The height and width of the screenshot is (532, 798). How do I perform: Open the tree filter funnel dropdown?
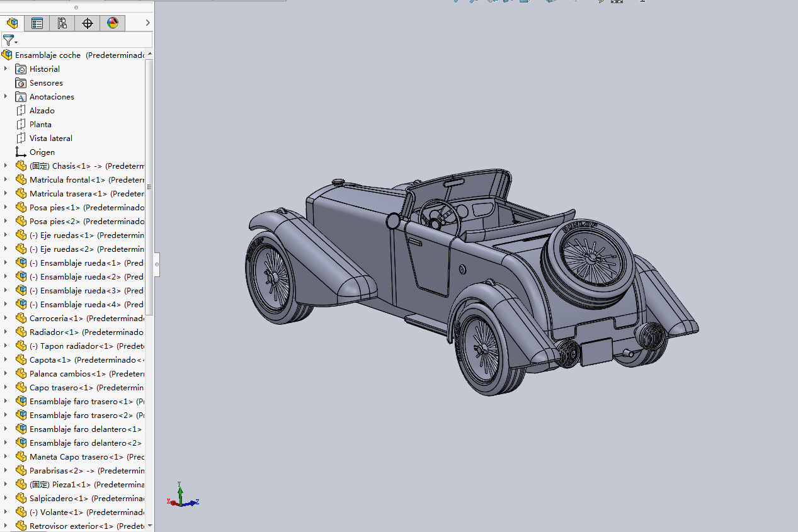coord(9,40)
